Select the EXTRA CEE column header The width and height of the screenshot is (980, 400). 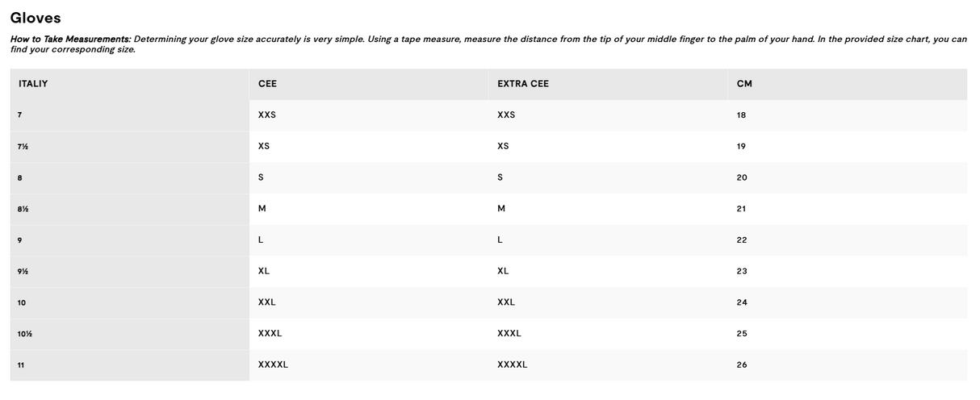pyautogui.click(x=523, y=84)
